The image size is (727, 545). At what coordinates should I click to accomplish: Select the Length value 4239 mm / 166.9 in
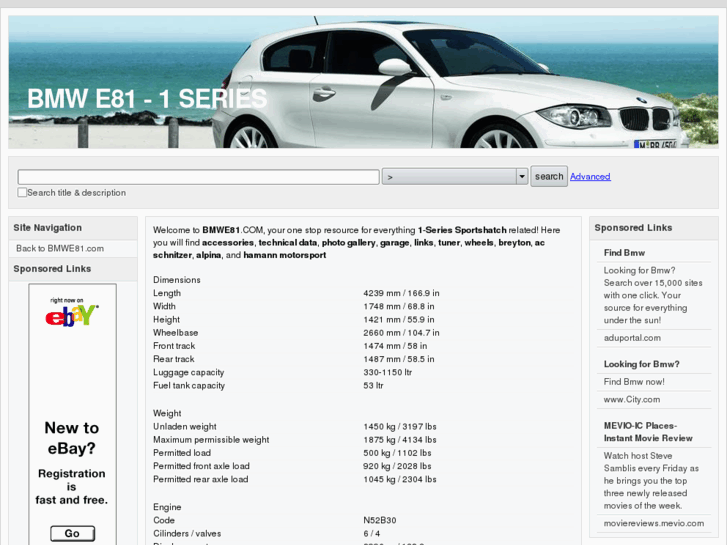point(401,293)
